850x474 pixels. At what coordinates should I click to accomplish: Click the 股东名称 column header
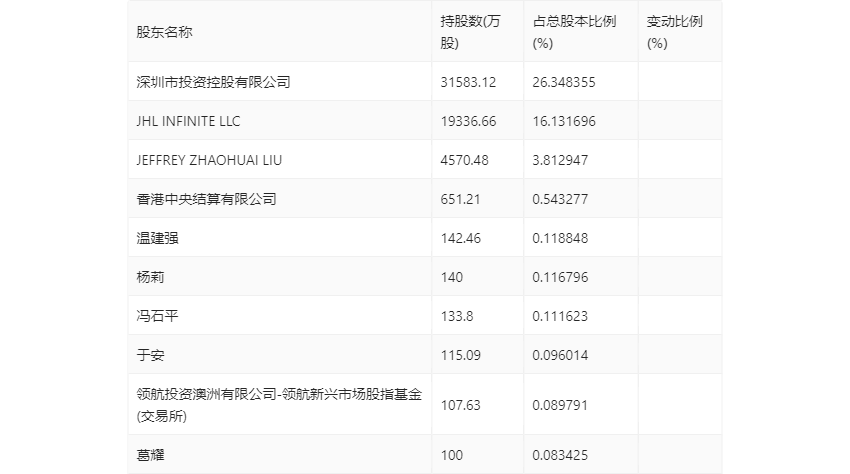point(164,32)
